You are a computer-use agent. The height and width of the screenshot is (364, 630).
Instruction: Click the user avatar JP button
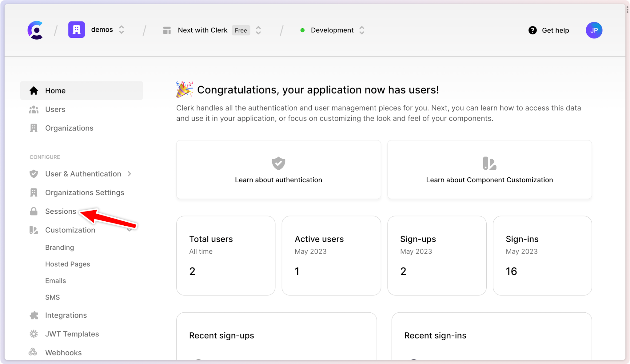click(x=594, y=30)
